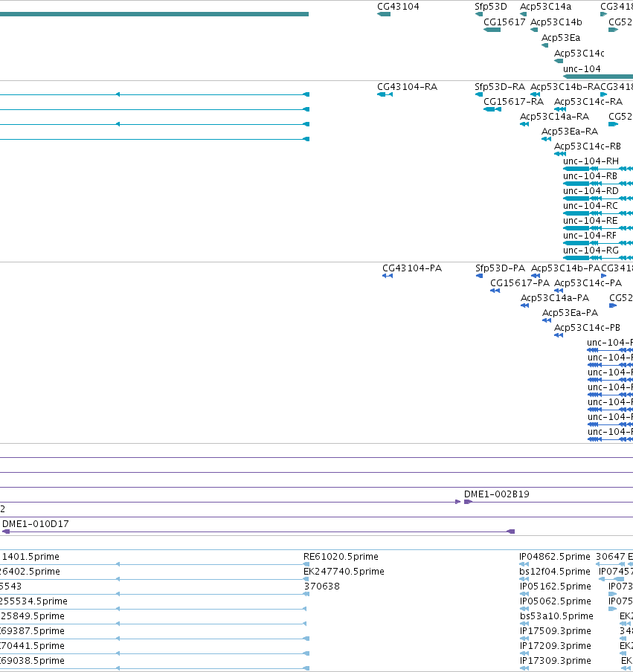633x672 pixels.
Task: Select the EK247740.5prime EST label
Action: (x=344, y=572)
